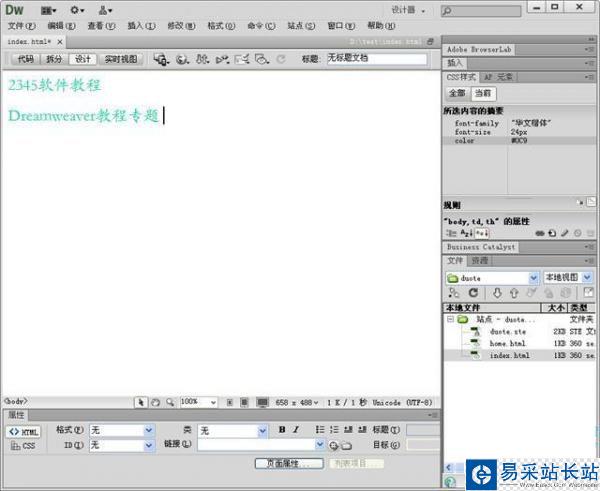The width and height of the screenshot is (600, 491).
Task: Switch to Design view
Action: point(83,59)
